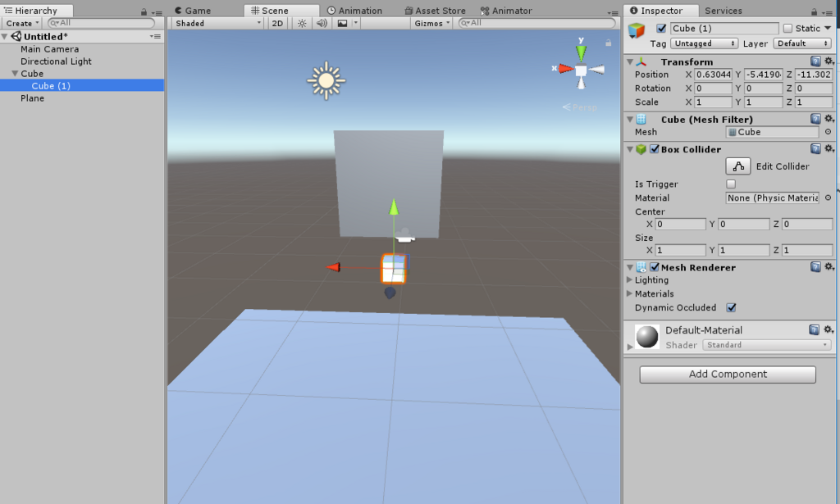
Task: Switch to the Animation tab
Action: (x=354, y=10)
